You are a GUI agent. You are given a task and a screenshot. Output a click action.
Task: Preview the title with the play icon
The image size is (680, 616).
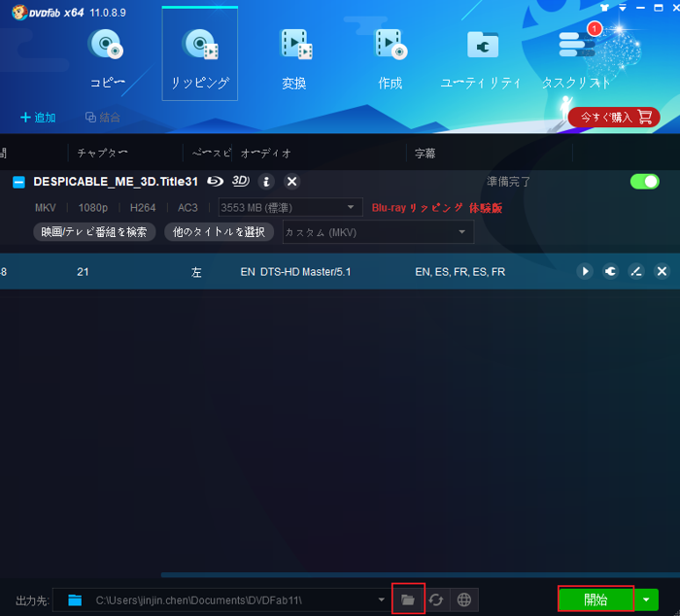pos(585,271)
